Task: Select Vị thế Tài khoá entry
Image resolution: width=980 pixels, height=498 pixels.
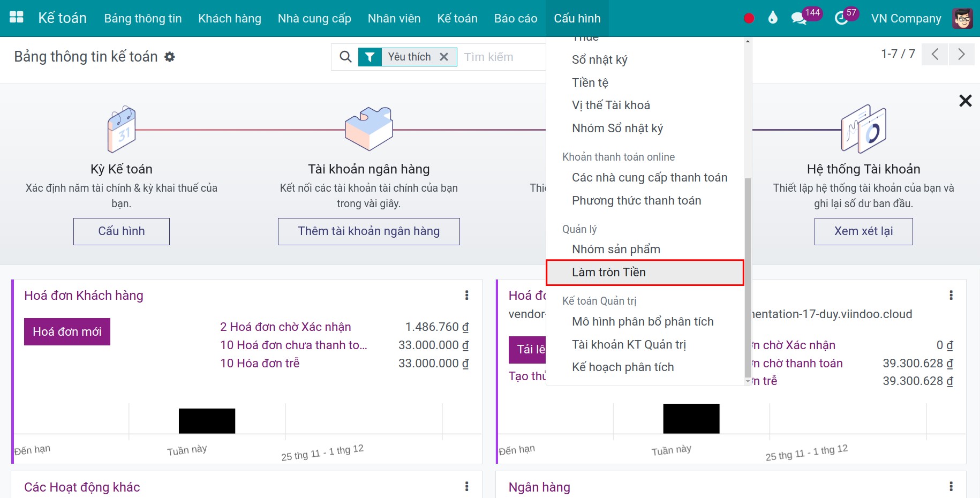Action: 645,105
